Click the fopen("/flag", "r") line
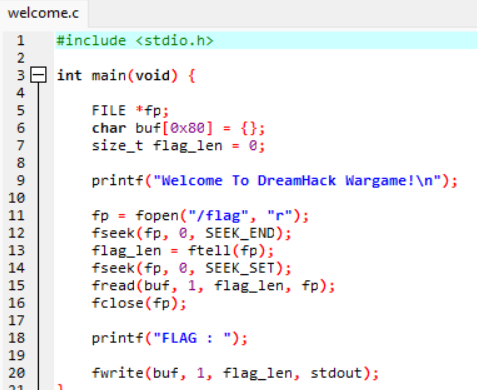 click(200, 216)
